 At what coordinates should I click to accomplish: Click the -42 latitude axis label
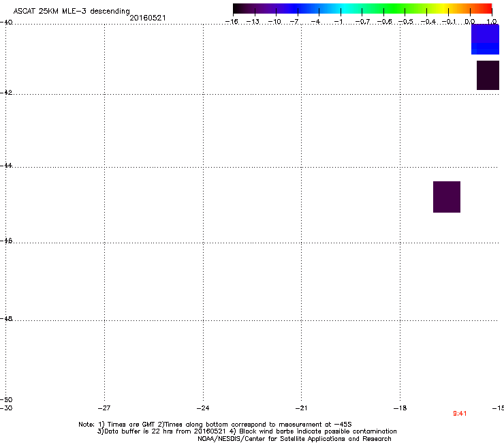click(6, 92)
